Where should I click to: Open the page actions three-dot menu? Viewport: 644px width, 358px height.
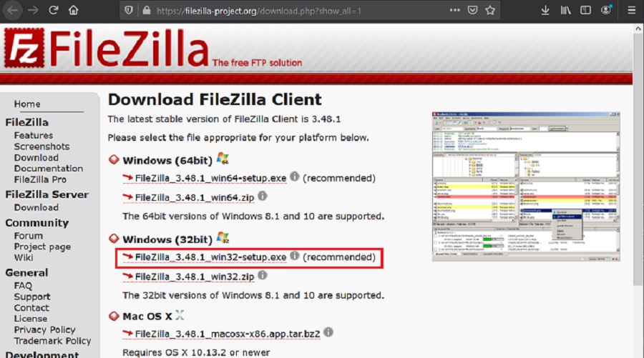pyautogui.click(x=454, y=10)
